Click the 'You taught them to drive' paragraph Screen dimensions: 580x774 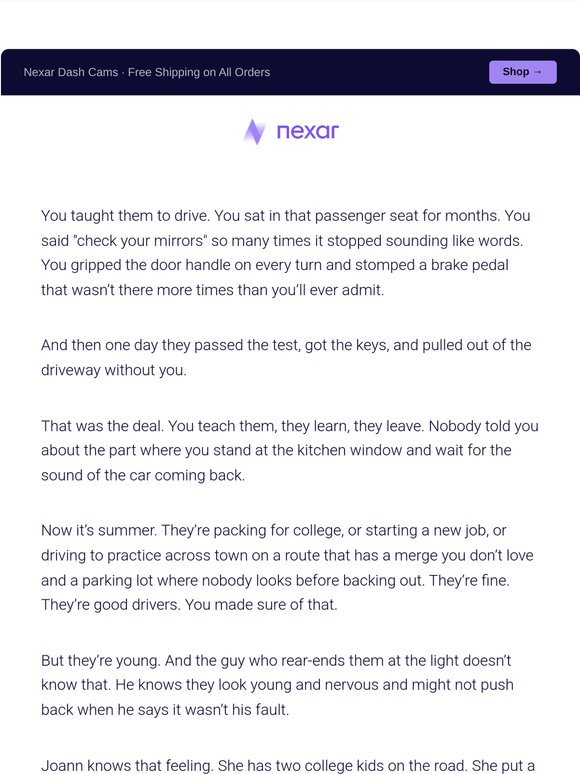coord(286,253)
